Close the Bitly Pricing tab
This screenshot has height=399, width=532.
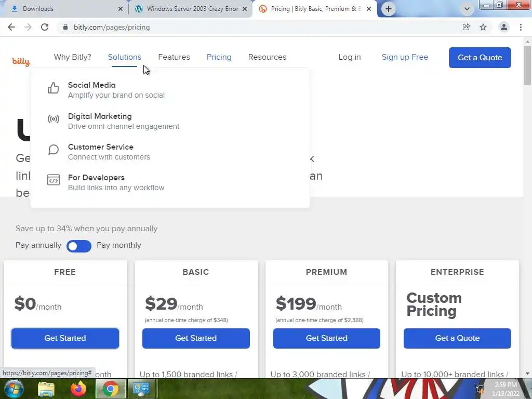coord(369,9)
